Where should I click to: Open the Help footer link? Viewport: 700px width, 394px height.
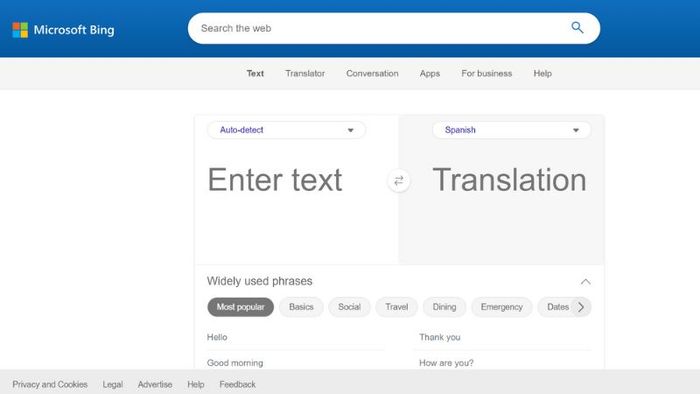click(x=196, y=384)
